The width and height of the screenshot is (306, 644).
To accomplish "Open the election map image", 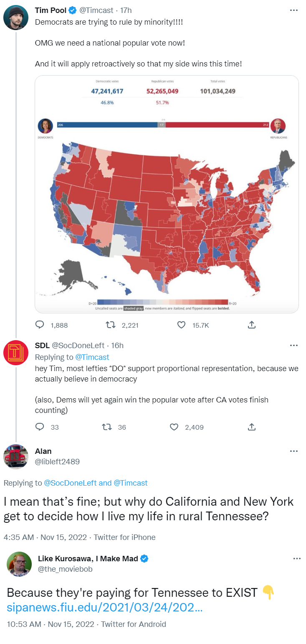I will pyautogui.click(x=167, y=194).
